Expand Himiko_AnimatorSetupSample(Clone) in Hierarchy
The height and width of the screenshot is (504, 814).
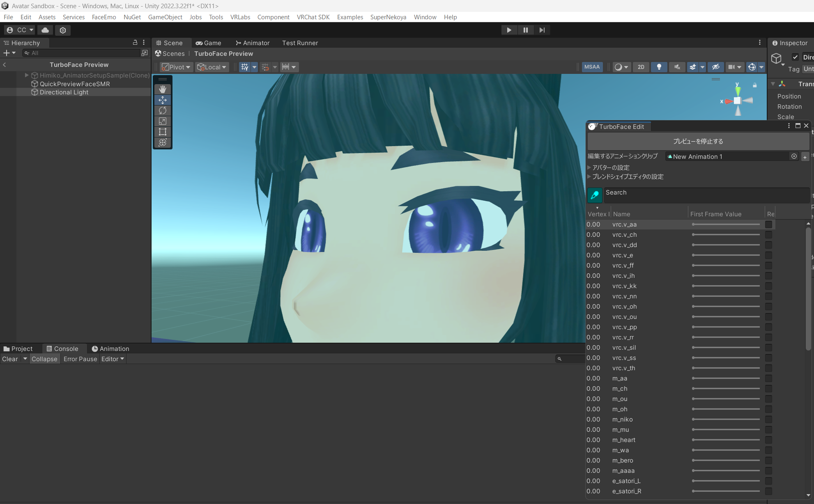click(x=27, y=75)
